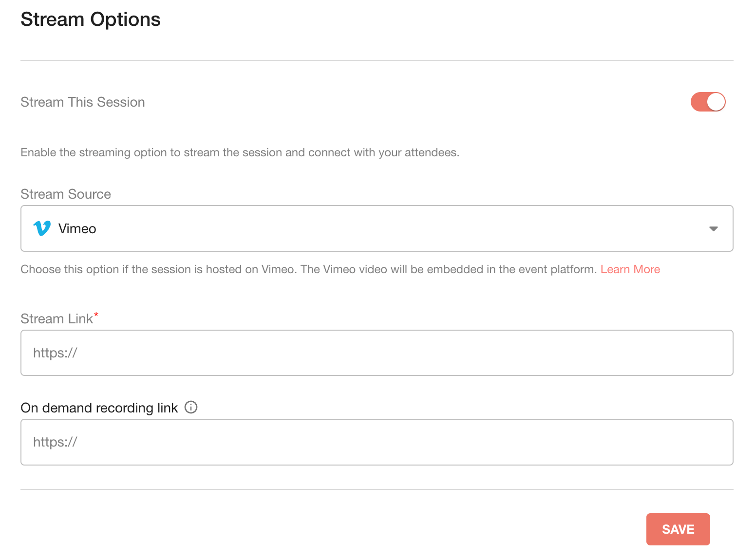Viewport: 755px width, 560px height.
Task: Expand the Stream Source dropdown arrow
Action: [714, 229]
